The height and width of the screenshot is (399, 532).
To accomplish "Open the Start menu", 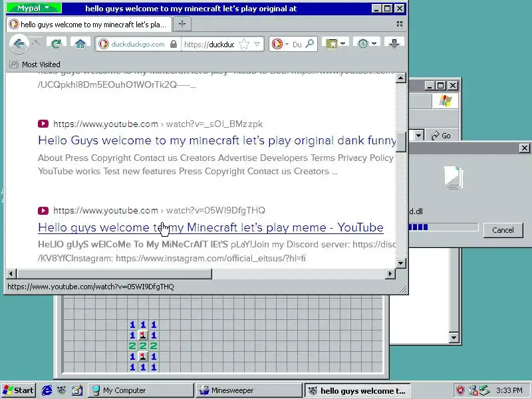I will click(18, 390).
